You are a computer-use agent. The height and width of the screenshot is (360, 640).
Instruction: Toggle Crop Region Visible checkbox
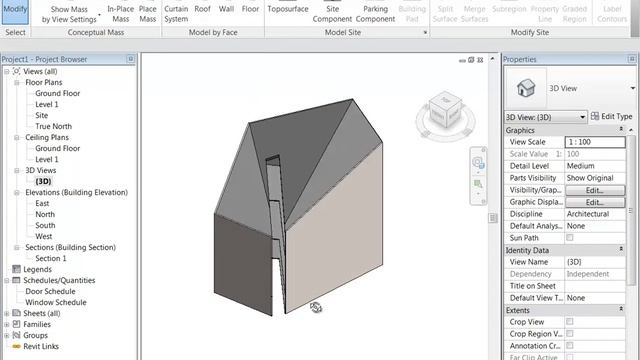click(x=570, y=333)
